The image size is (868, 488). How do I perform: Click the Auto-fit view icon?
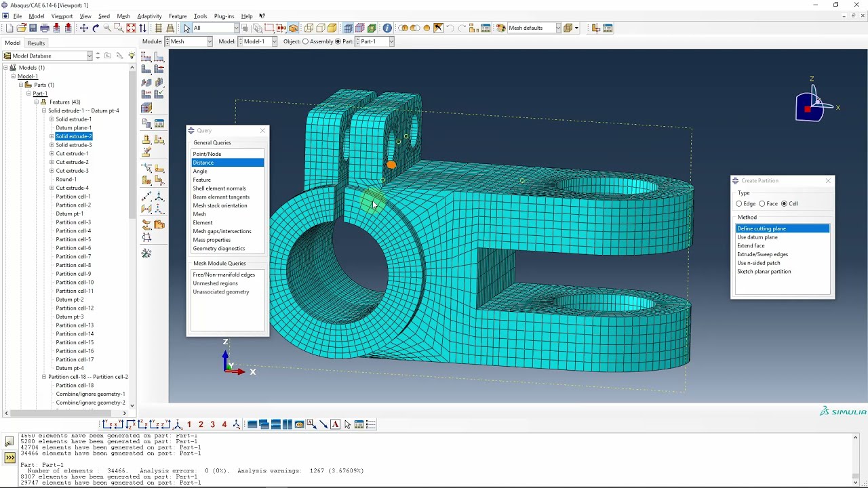click(131, 28)
